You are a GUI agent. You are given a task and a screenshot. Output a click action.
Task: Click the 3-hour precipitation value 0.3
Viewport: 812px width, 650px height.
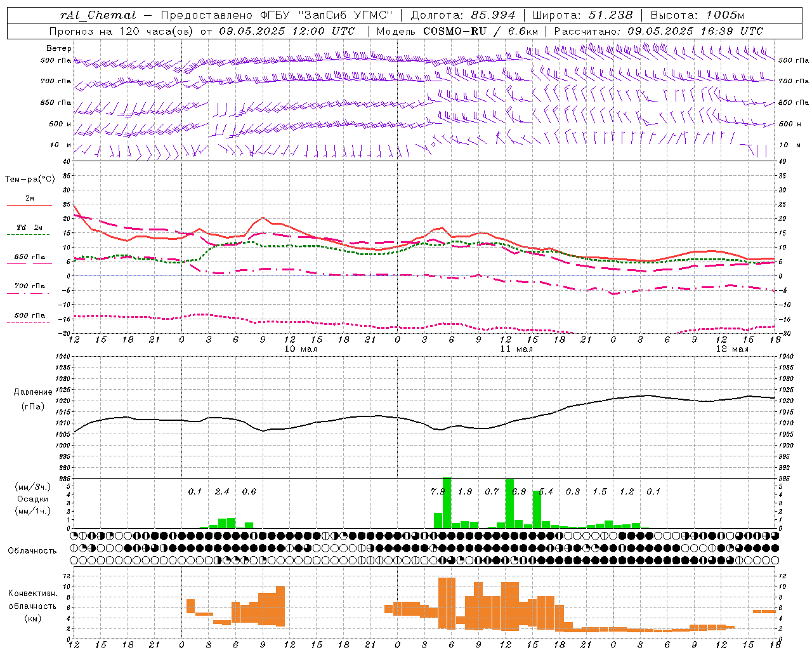point(573,491)
